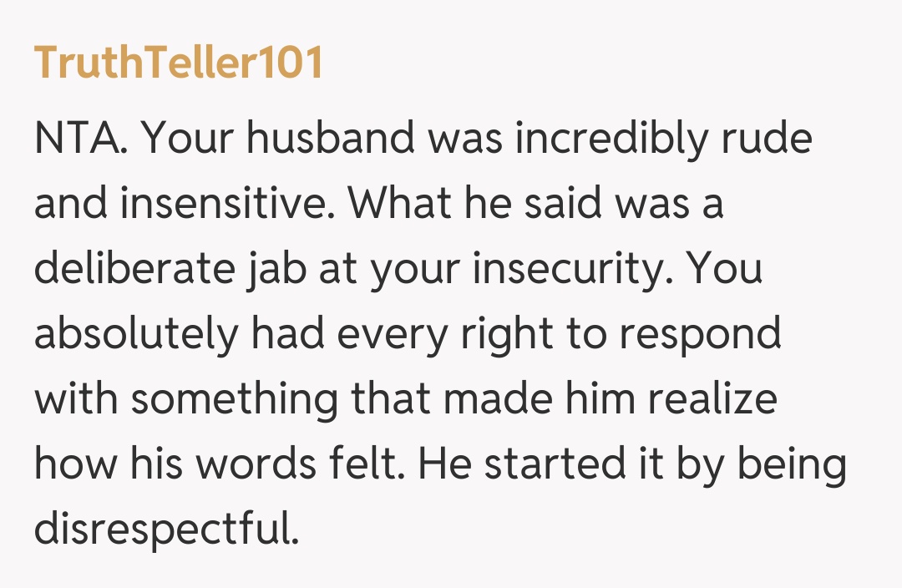Click the word "made" in the fifth line
902x588 pixels.
pyautogui.click(x=497, y=400)
